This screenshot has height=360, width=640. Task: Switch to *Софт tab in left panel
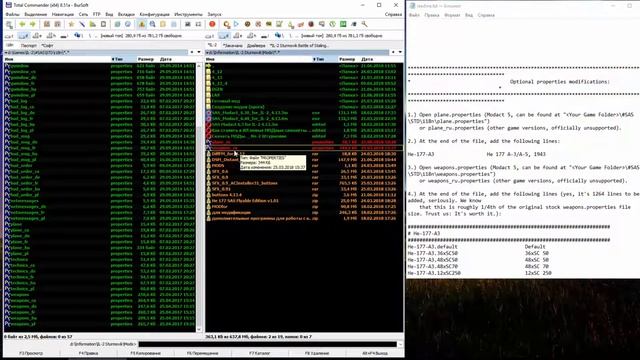[47, 46]
